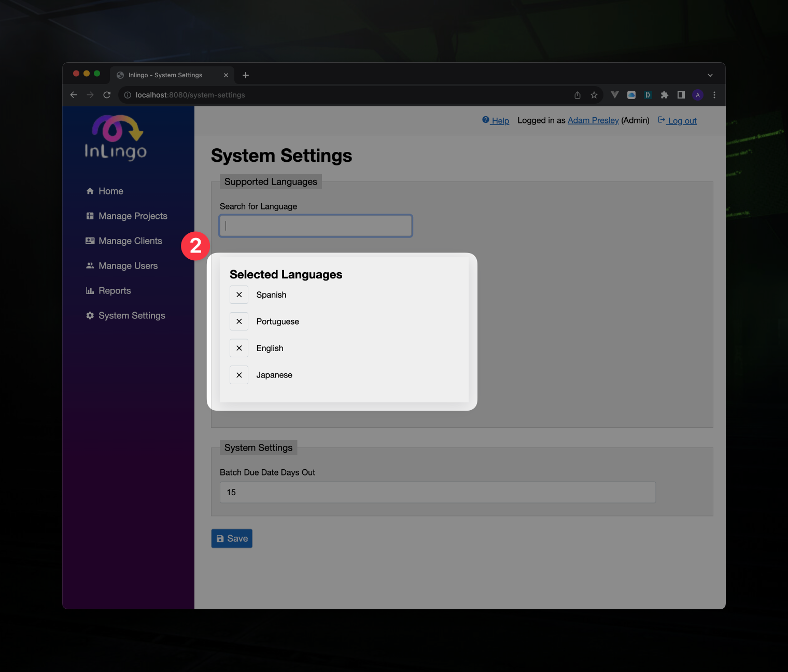Open the browser options three-dot menu
This screenshot has width=788, height=672.
point(714,95)
